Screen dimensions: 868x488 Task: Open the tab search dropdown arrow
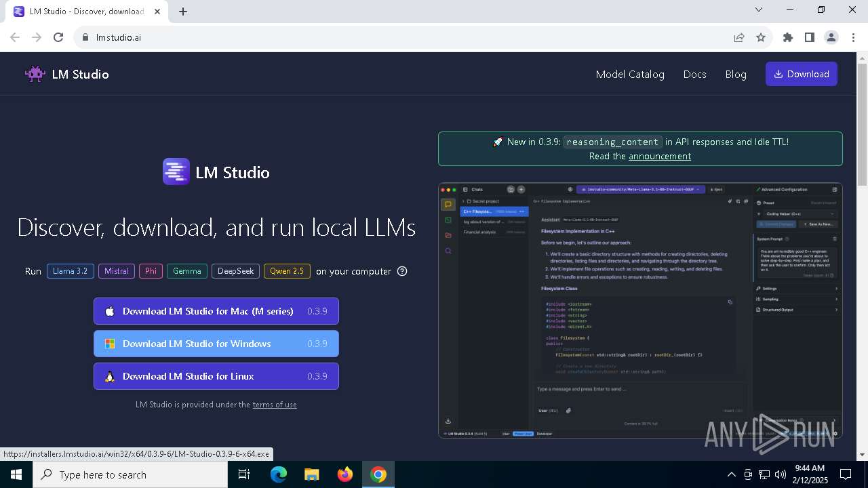coord(759,9)
